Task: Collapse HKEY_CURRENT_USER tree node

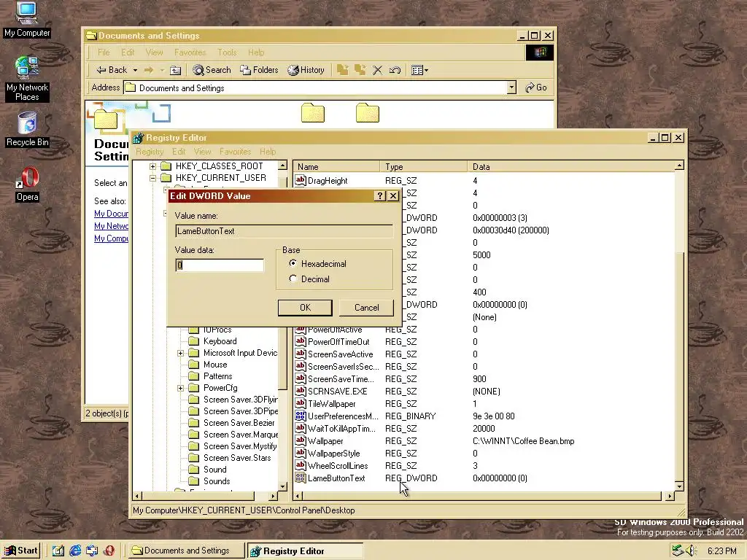Action: click(152, 178)
